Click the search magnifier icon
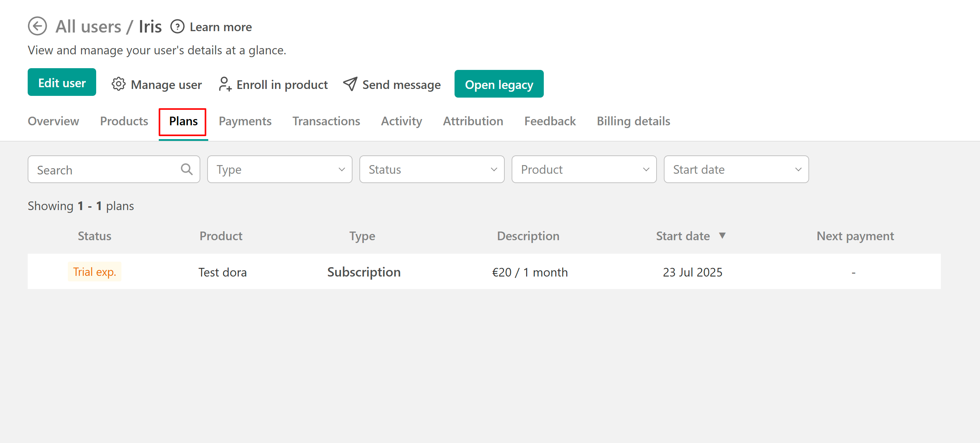The image size is (980, 443). pyautogui.click(x=186, y=169)
